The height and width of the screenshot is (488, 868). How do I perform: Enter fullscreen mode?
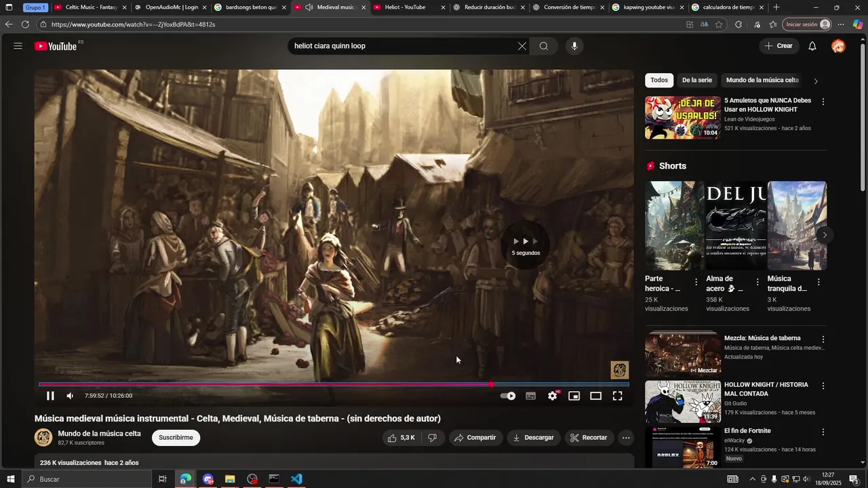coord(618,396)
